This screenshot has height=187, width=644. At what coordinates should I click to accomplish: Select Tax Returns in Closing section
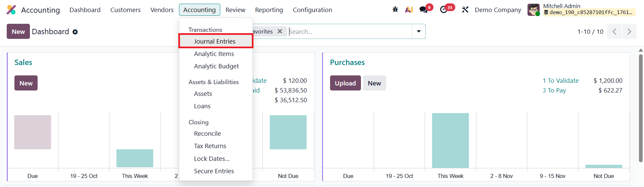(x=210, y=146)
